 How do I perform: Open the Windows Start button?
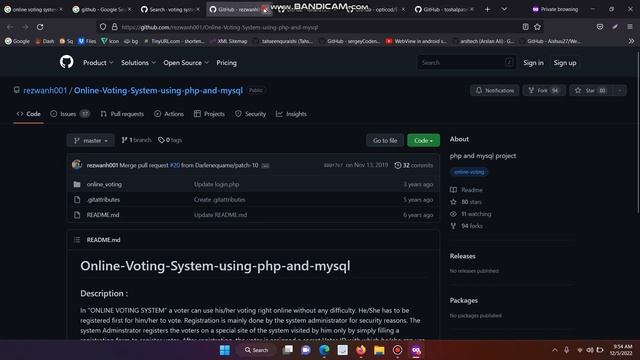click(x=225, y=350)
